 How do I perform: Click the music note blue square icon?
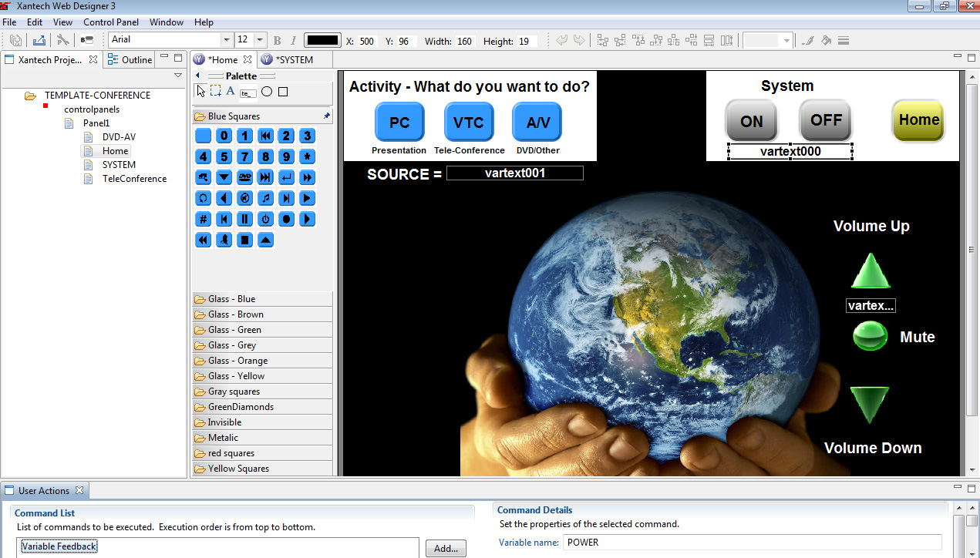(265, 198)
